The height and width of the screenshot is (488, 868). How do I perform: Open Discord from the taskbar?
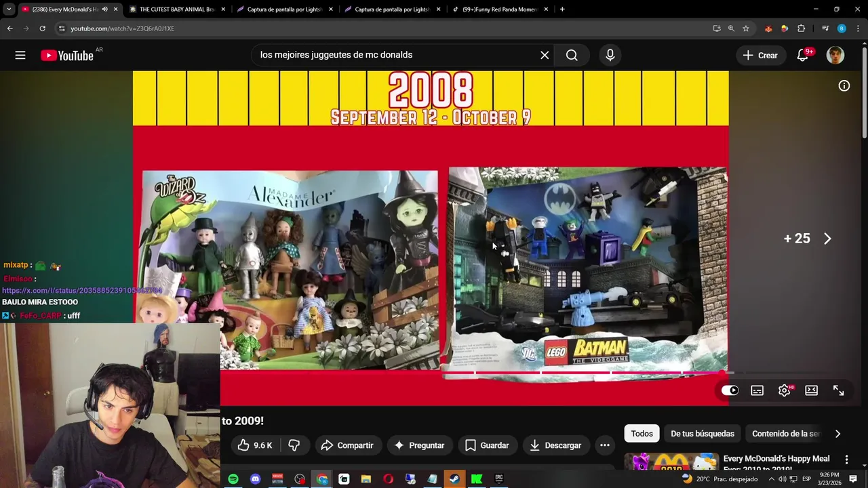[x=255, y=479]
